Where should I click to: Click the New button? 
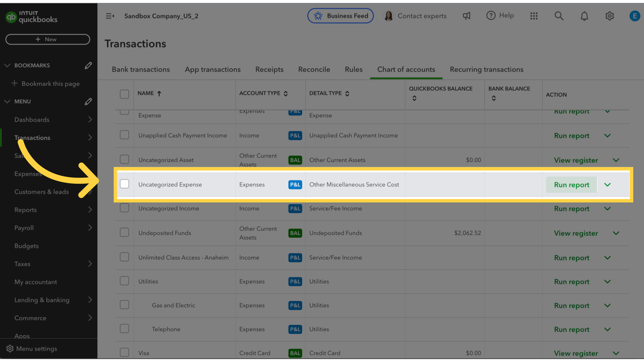point(48,40)
